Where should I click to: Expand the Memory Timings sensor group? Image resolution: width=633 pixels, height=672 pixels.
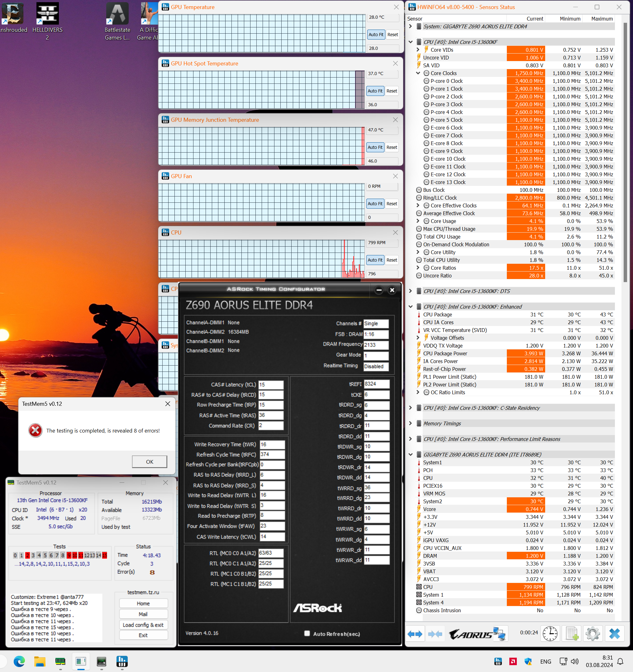(x=410, y=423)
